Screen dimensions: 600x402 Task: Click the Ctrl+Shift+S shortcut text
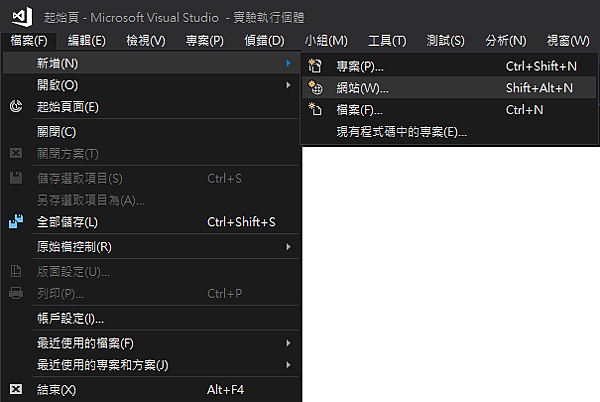tap(241, 222)
